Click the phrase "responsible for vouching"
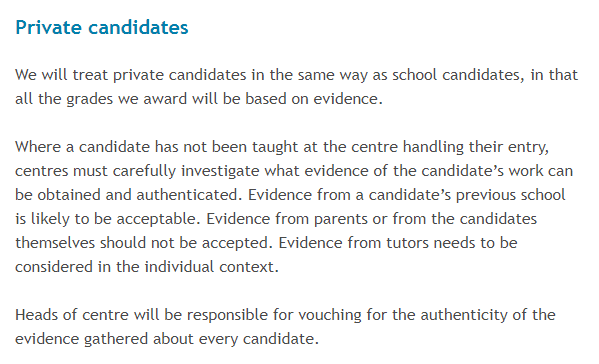Screen dimensions: 599x364 274,315
